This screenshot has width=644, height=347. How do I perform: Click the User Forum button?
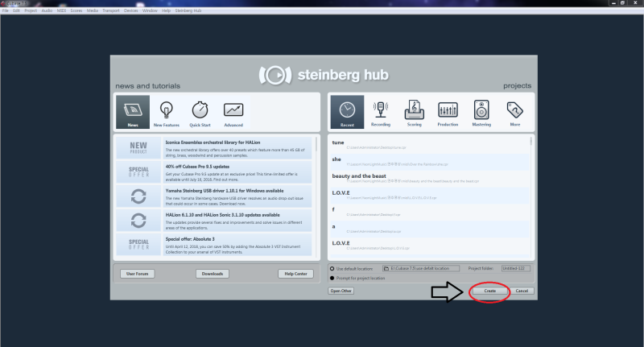click(x=137, y=274)
